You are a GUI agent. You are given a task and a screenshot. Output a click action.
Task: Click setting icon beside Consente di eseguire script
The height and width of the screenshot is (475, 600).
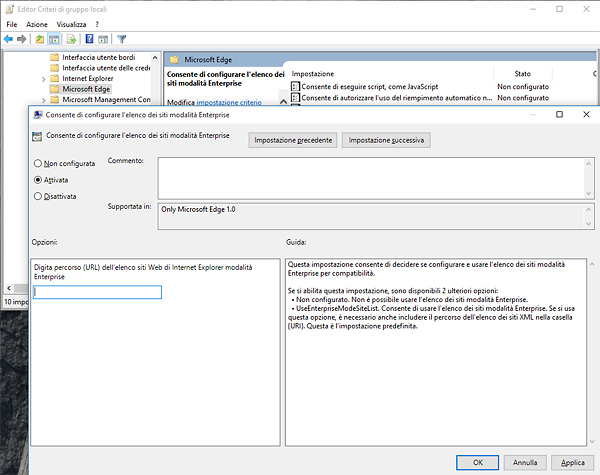coord(295,87)
